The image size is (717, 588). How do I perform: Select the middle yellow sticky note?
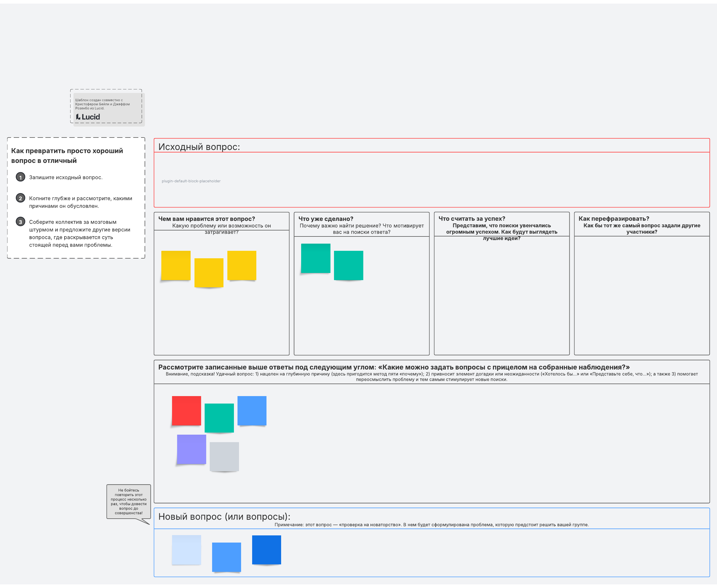pos(209,273)
